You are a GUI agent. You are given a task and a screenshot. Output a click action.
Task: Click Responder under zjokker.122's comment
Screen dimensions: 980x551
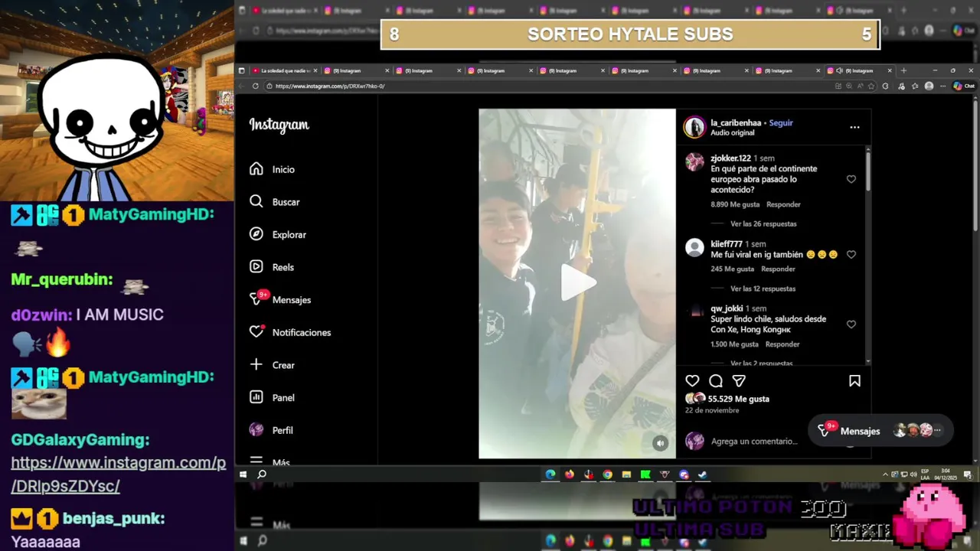[783, 204]
